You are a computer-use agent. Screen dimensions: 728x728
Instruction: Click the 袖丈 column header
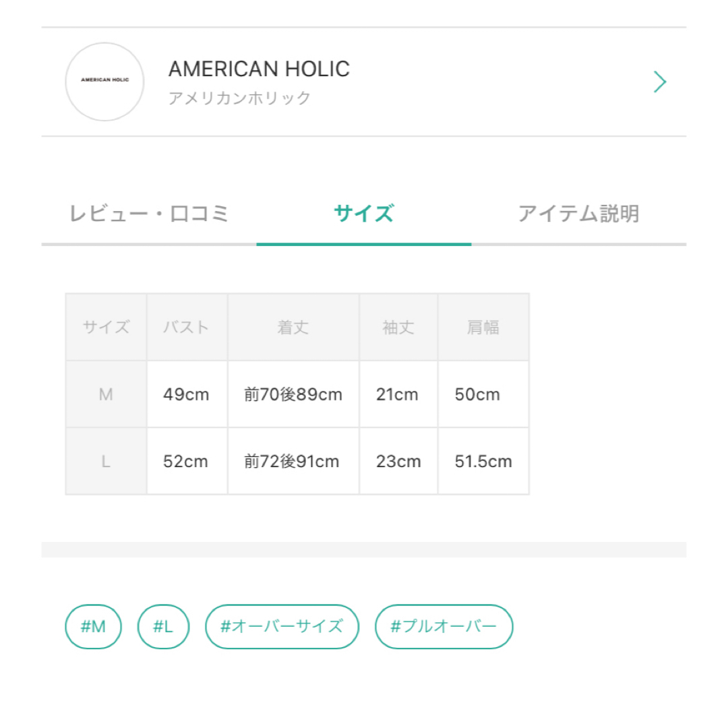tap(398, 328)
